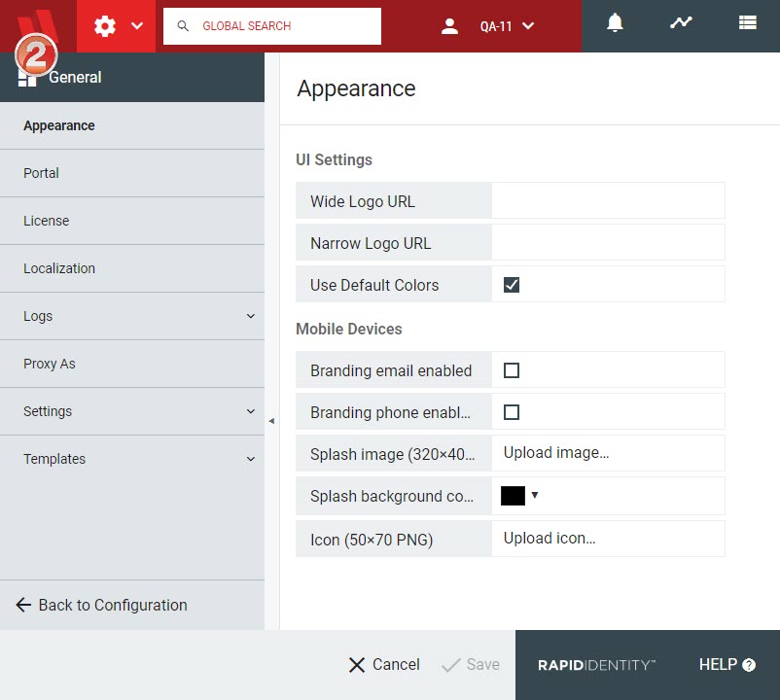This screenshot has width=780, height=700.
Task: Open the configuration gear menu
Action: tap(104, 26)
